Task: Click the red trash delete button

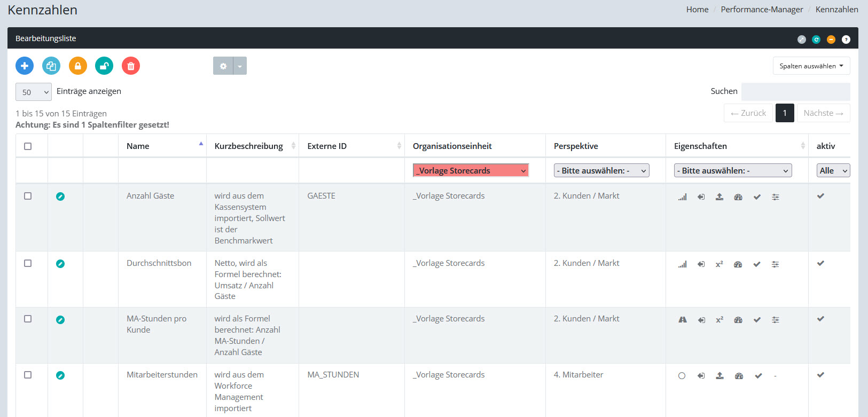Action: (131, 66)
